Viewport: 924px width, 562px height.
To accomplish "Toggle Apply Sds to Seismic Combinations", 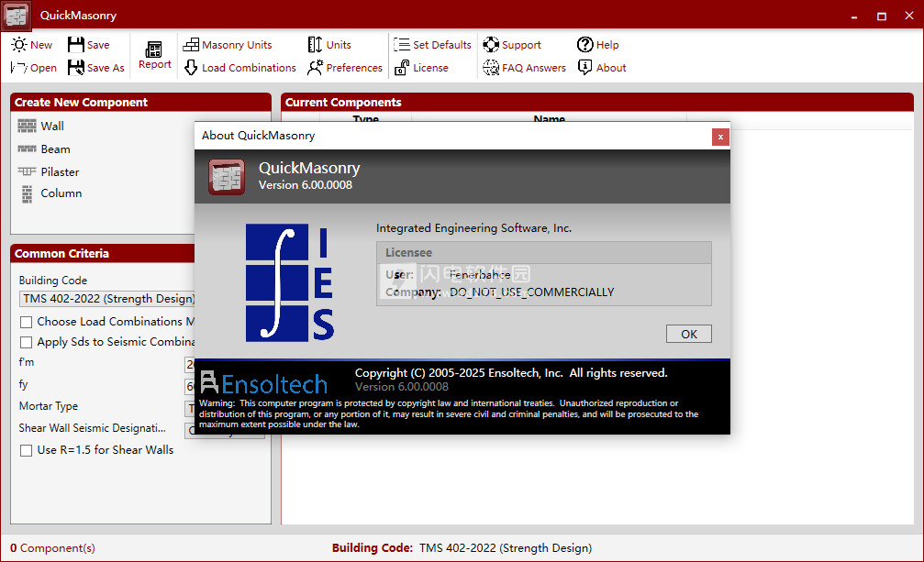I will pos(27,342).
